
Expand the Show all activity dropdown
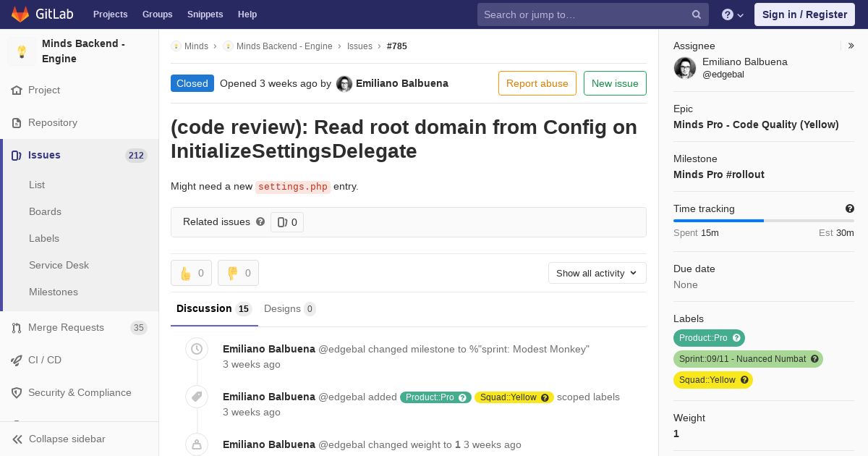(x=597, y=273)
